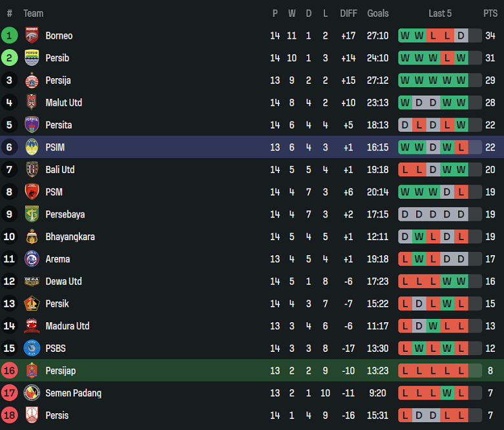Click the Persija club crest
The image size is (504, 430).
(32, 81)
